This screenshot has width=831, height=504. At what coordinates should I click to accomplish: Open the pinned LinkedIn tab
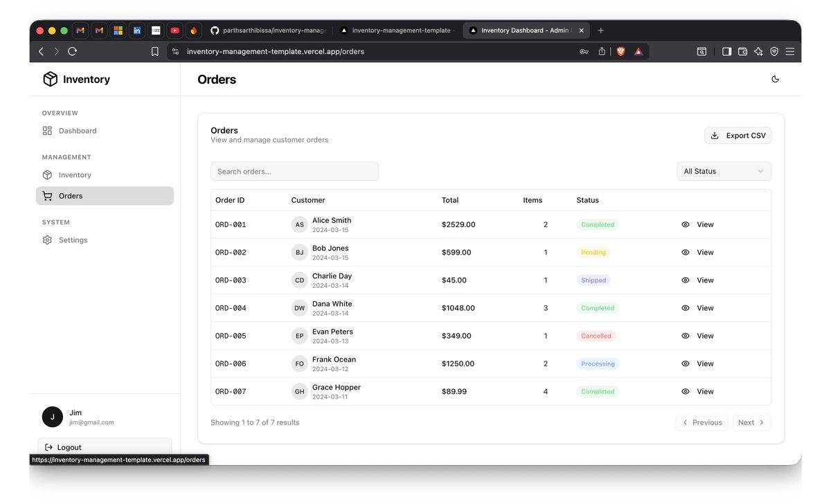(137, 30)
